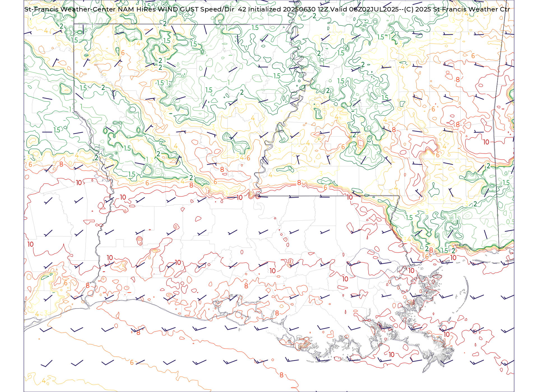Click the map title text at the top
Image resolution: width=538 pixels, height=392 pixels.
267,9
